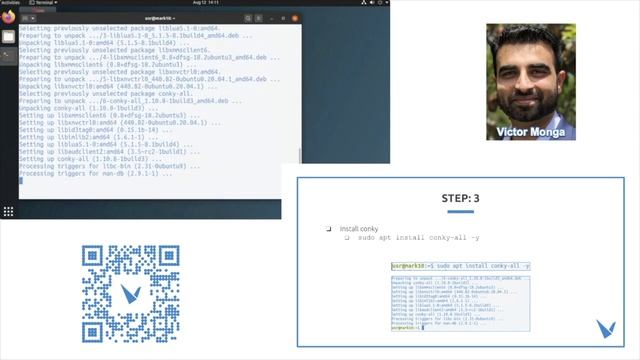Expand the system menu arrow in top bar
The image size is (640, 360).
pyautogui.click(x=386, y=2)
